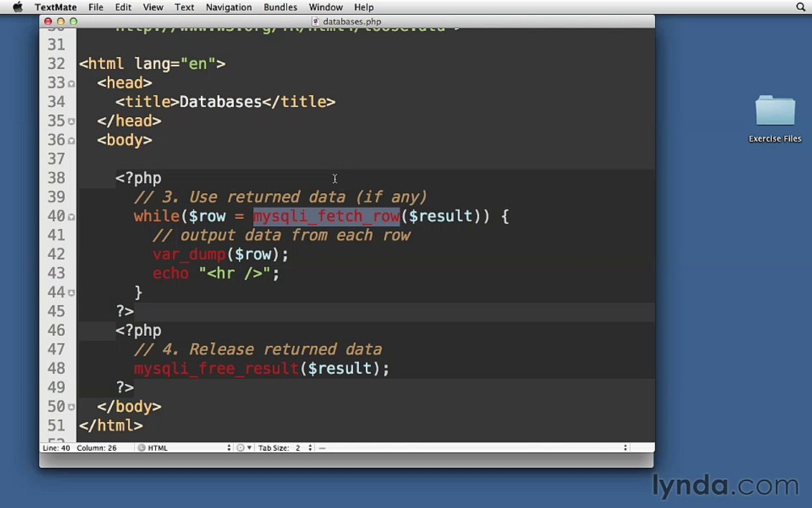Click the closing </html> tag on line 51

111,425
